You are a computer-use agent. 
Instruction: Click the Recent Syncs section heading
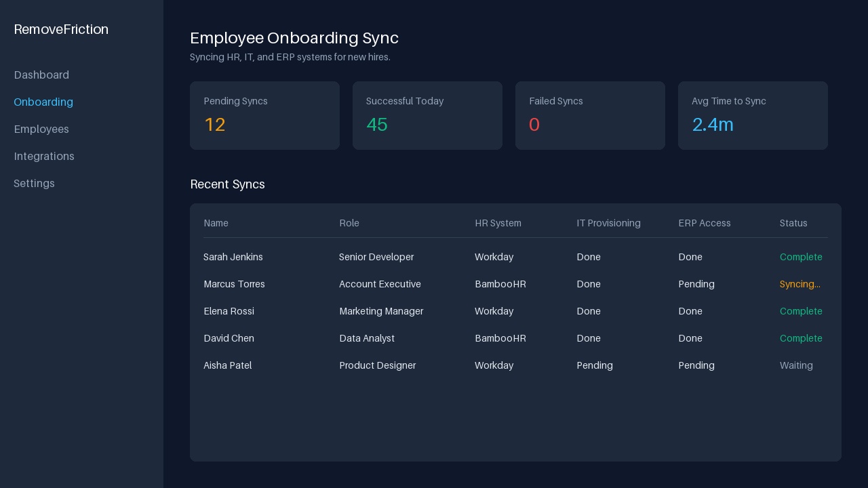click(x=227, y=184)
